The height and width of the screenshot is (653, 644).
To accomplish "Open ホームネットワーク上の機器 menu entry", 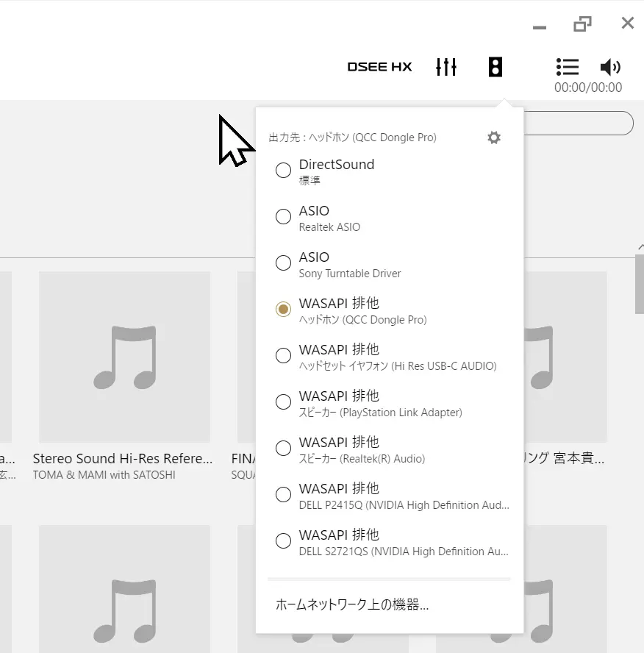I will [x=352, y=605].
